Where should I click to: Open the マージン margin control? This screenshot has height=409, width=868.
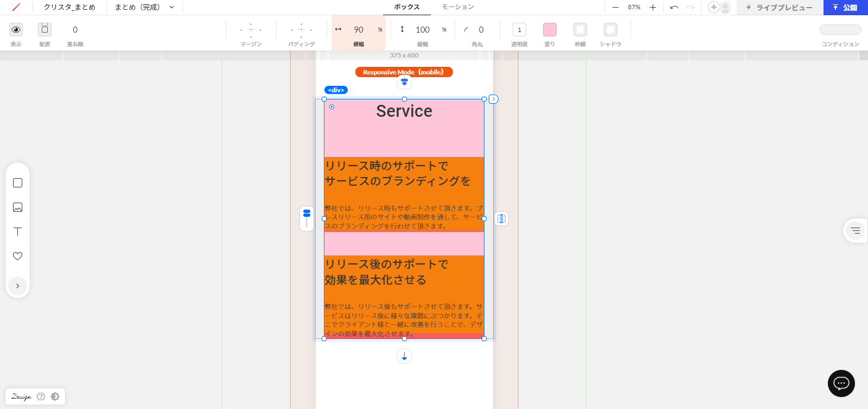tap(251, 29)
